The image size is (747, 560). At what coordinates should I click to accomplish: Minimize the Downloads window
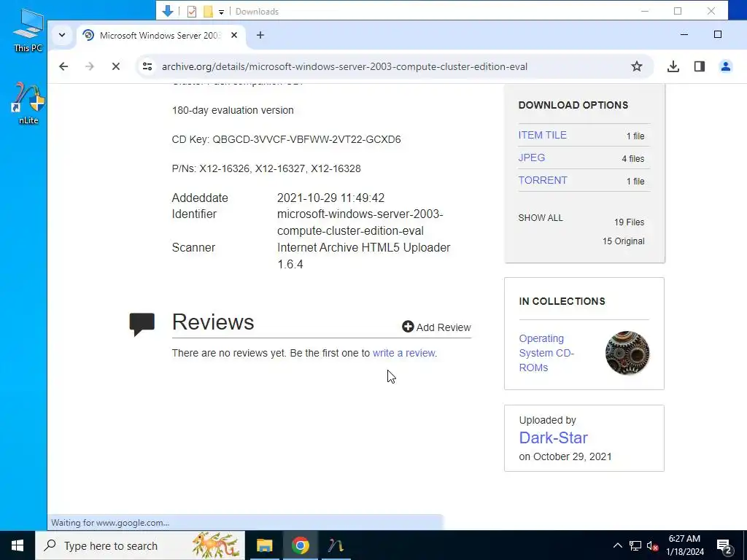645,11
